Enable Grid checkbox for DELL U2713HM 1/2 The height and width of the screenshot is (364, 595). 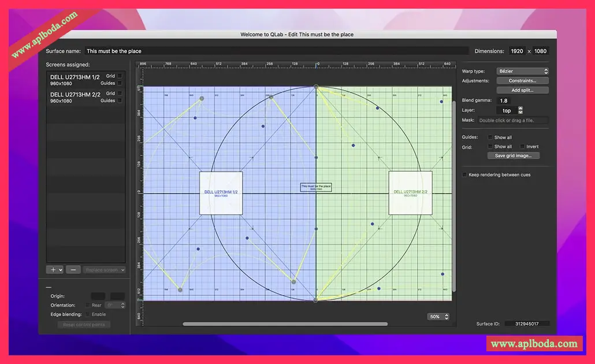tap(120, 76)
